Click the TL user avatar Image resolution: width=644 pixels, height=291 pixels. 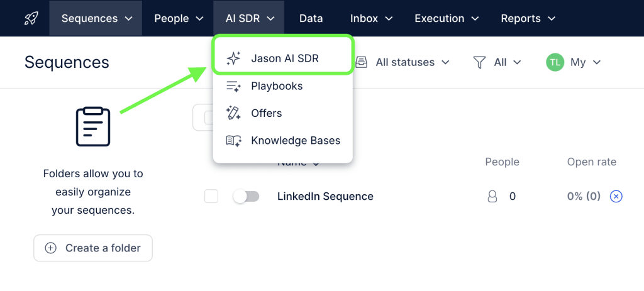(555, 62)
